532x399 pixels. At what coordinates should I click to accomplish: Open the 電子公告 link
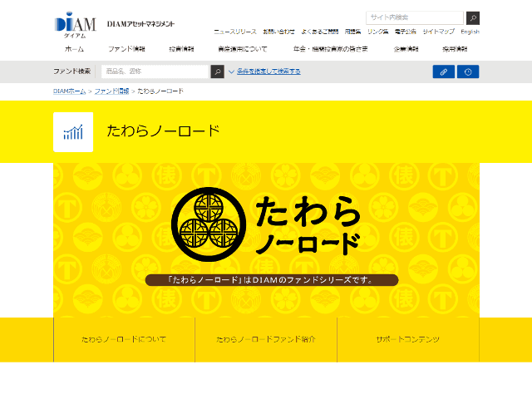point(406,32)
